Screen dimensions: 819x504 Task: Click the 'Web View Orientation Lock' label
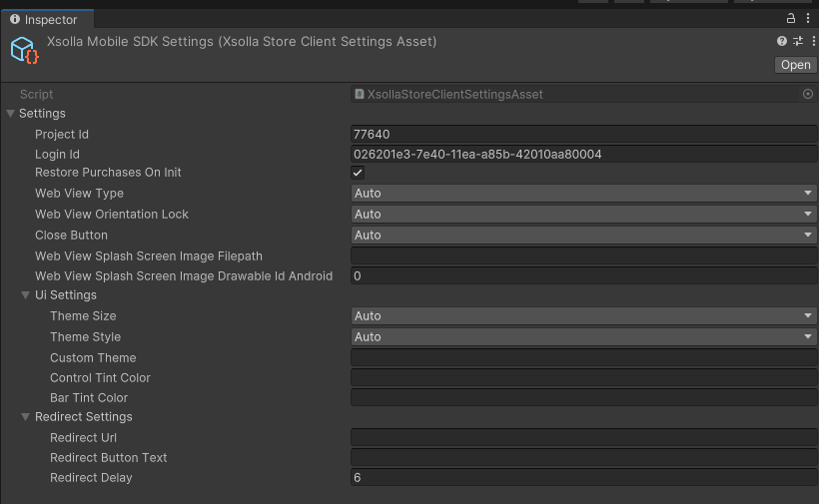point(111,214)
